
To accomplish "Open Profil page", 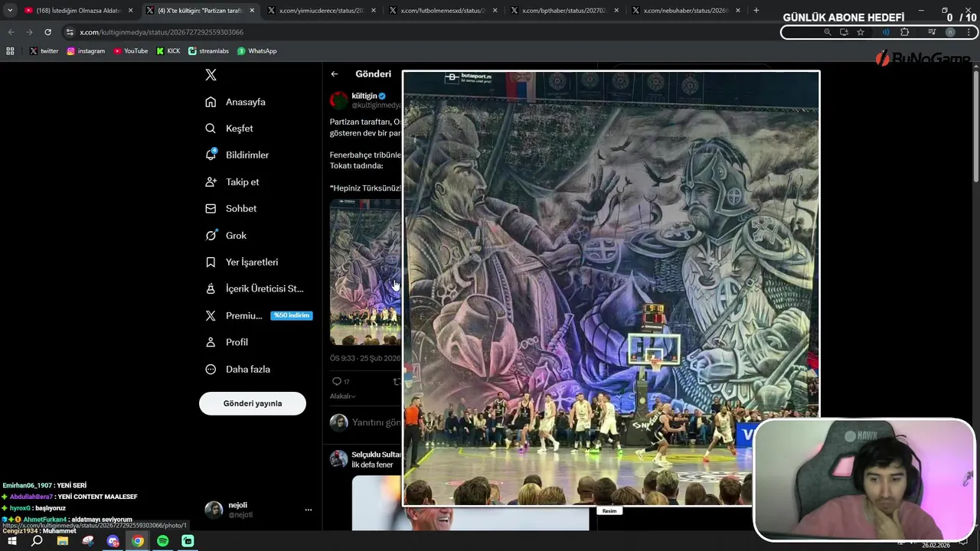I will pyautogui.click(x=227, y=342).
